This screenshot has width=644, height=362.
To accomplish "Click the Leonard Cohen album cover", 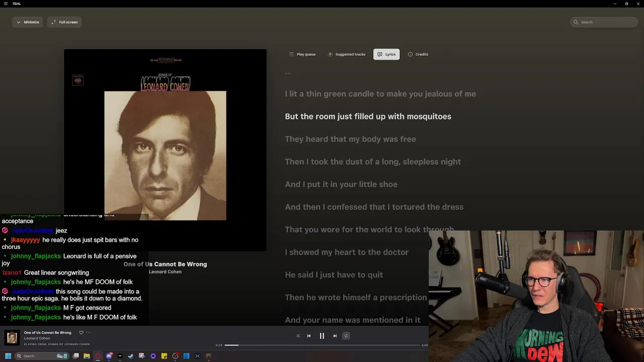I will pyautogui.click(x=165, y=150).
